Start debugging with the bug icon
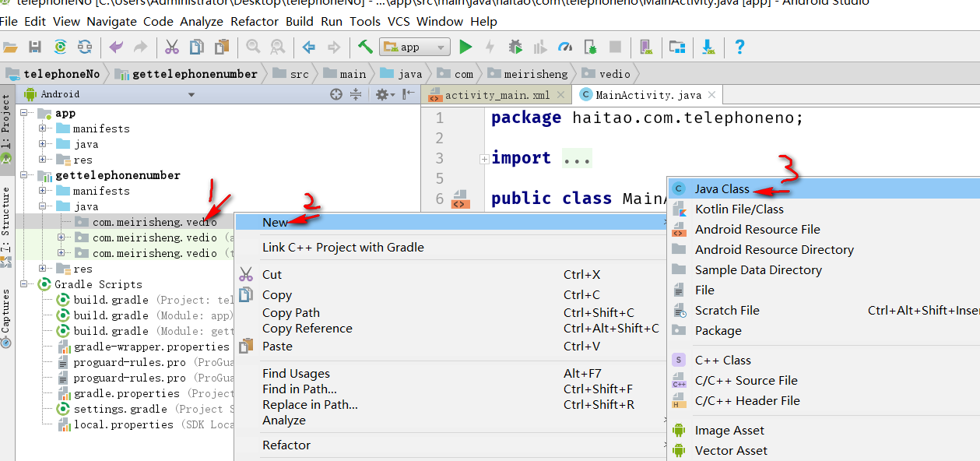 [515, 48]
